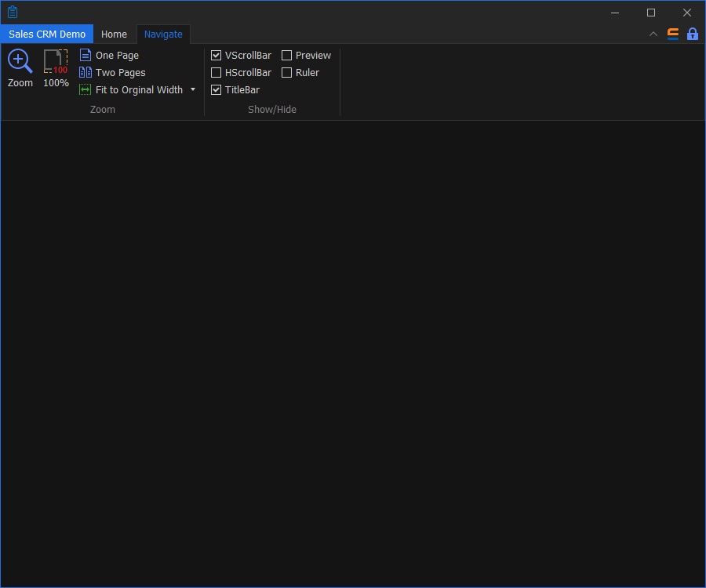Close the application window
Screen dimensions: 706x588
click(x=687, y=13)
